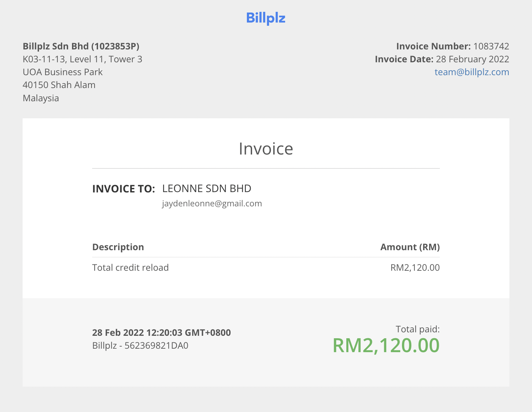
Task: Click the 40150 Shah Alam address line
Action: (59, 85)
